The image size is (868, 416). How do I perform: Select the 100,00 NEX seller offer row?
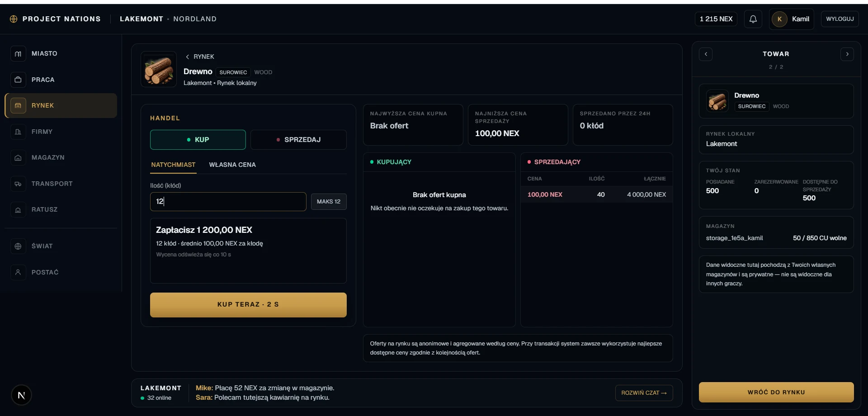[596, 195]
